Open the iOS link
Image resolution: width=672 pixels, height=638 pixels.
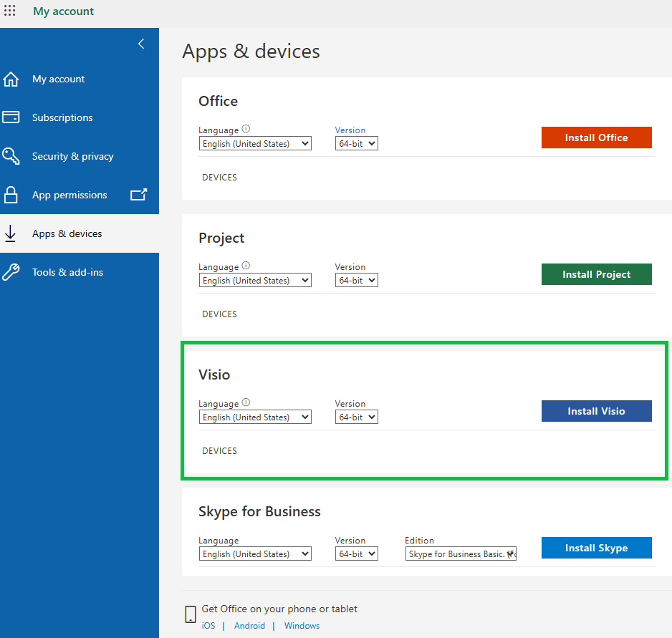coord(208,626)
